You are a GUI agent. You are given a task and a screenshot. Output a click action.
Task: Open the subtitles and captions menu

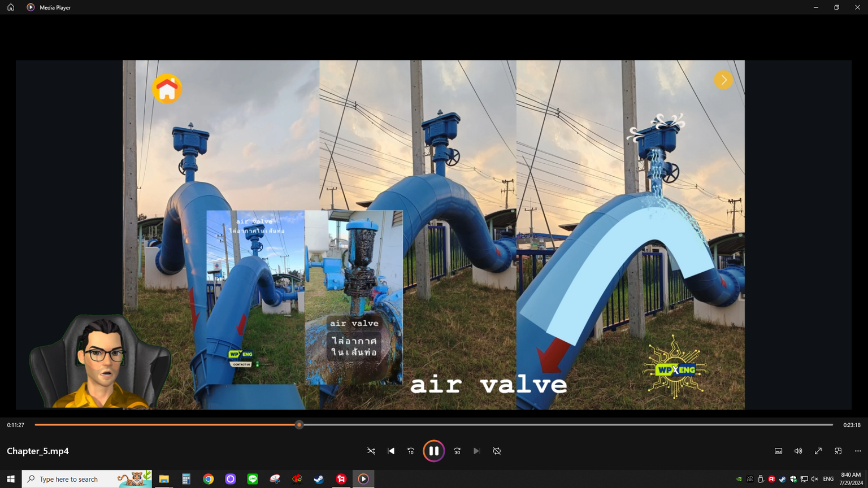point(778,451)
